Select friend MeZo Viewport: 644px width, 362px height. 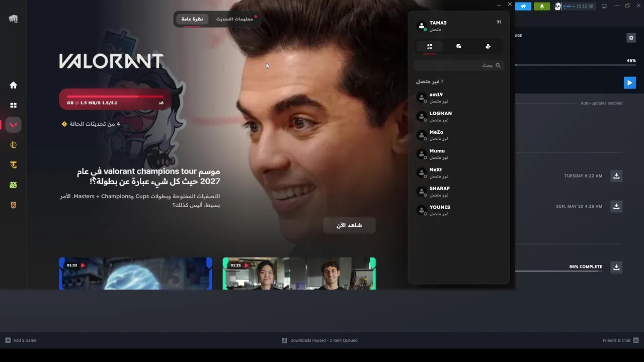[459, 135]
